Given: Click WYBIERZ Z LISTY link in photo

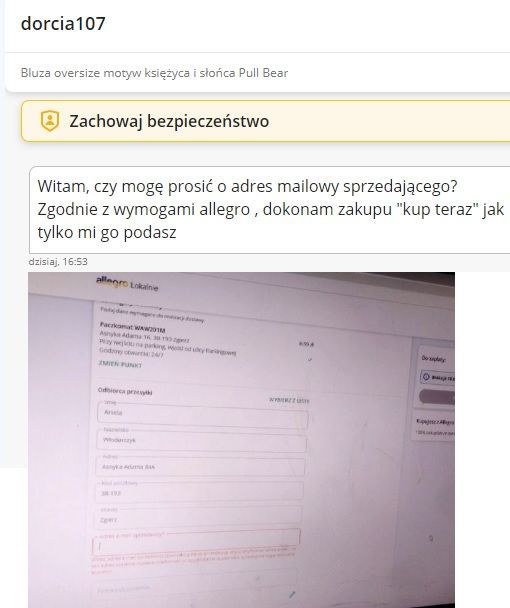Looking at the screenshot, I should [x=289, y=401].
